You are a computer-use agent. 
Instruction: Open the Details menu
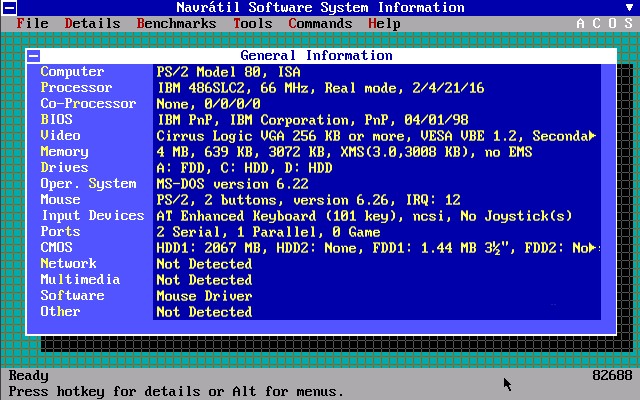[92, 23]
